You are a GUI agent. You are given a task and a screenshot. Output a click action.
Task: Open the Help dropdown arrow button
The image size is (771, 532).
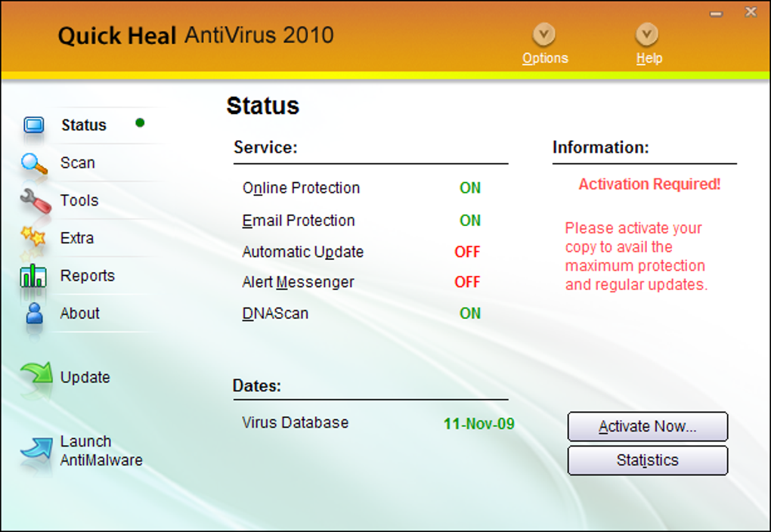(x=646, y=35)
